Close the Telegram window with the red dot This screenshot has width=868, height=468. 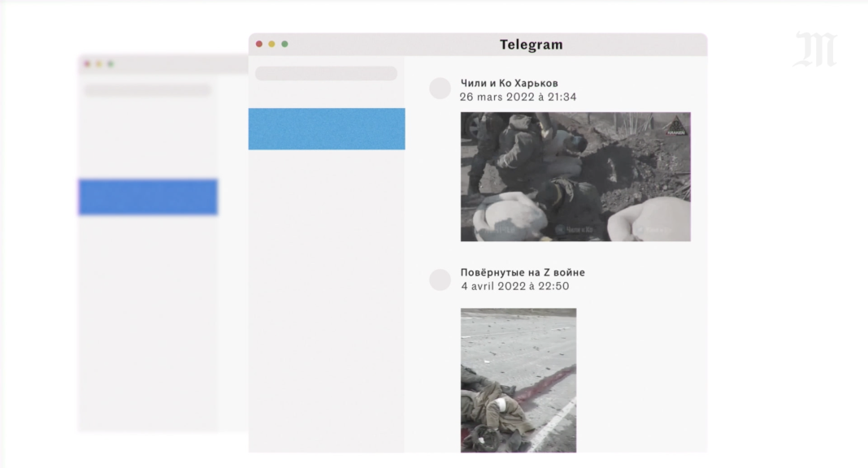coord(259,44)
